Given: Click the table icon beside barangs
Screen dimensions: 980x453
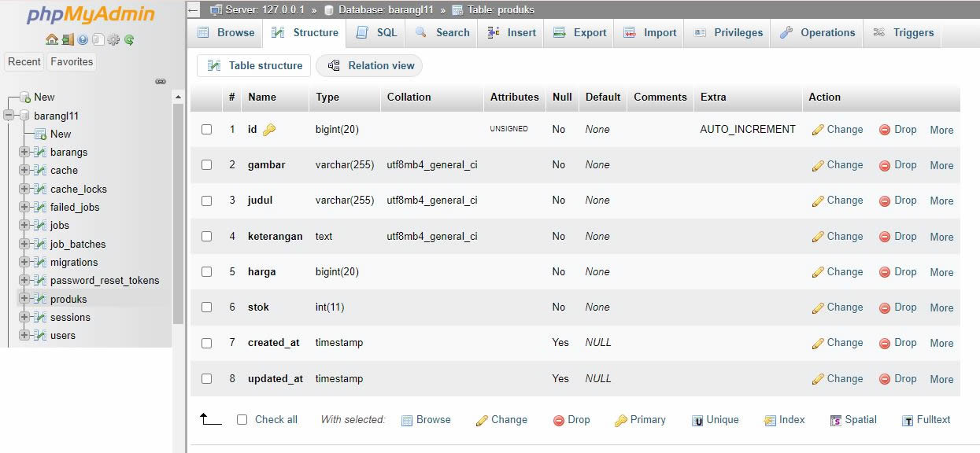Looking at the screenshot, I should (40, 152).
